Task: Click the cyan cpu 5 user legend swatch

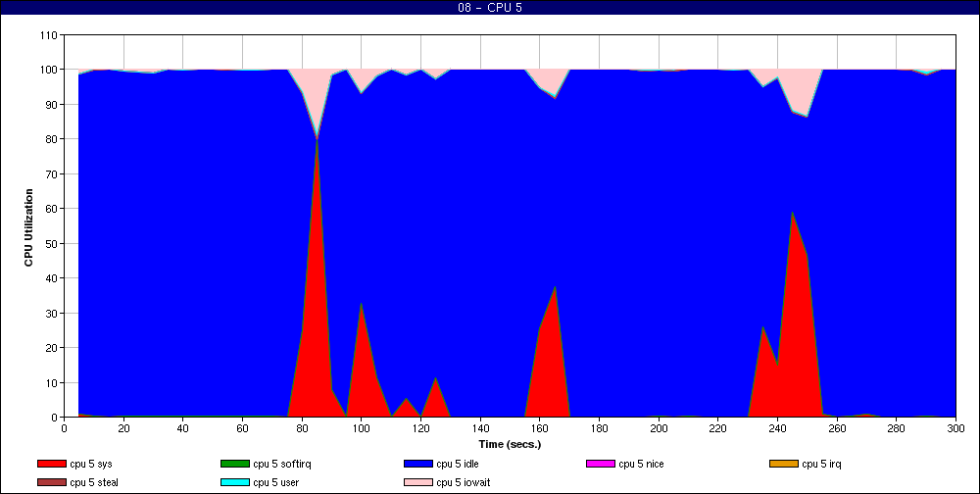Action: [234, 483]
